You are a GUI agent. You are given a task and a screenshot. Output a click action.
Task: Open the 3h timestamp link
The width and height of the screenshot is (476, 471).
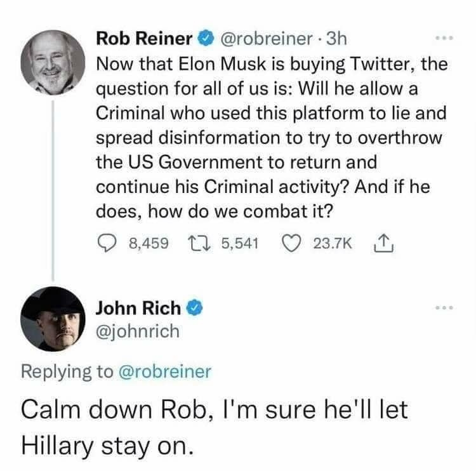pos(335,39)
